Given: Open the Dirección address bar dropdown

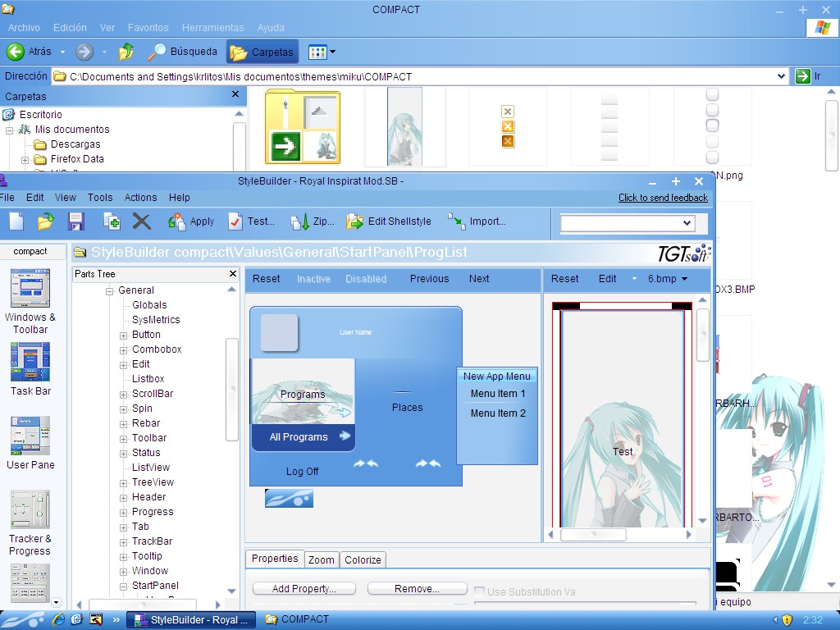Looking at the screenshot, I should point(782,76).
